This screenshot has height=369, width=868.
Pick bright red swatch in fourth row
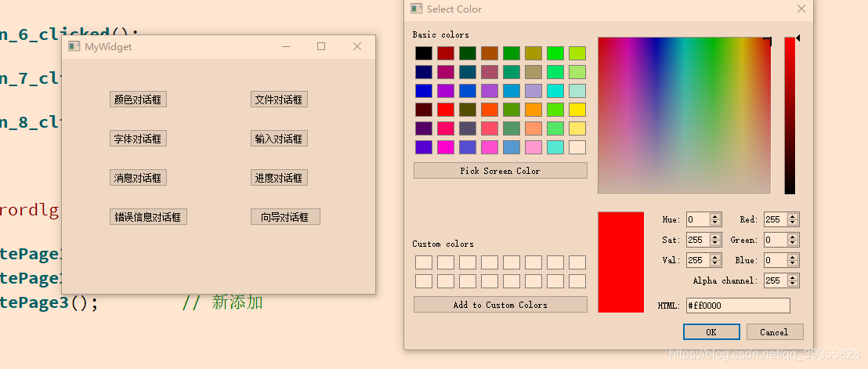pos(446,110)
